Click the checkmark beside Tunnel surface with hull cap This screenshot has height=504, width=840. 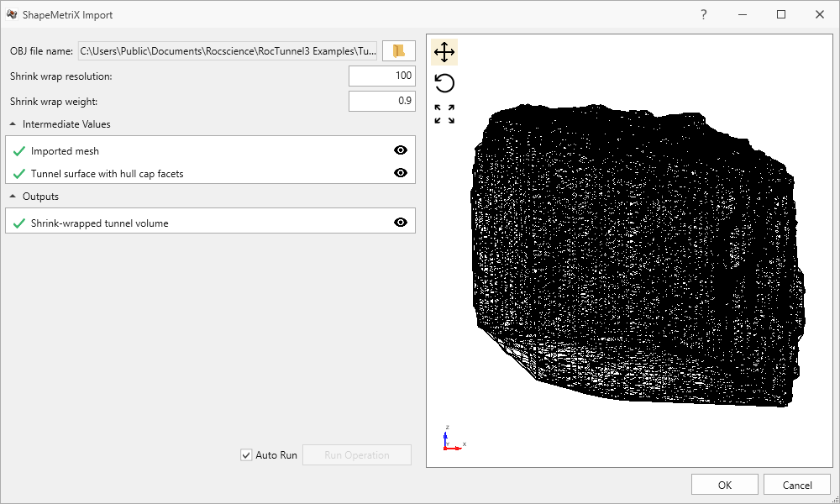19,174
